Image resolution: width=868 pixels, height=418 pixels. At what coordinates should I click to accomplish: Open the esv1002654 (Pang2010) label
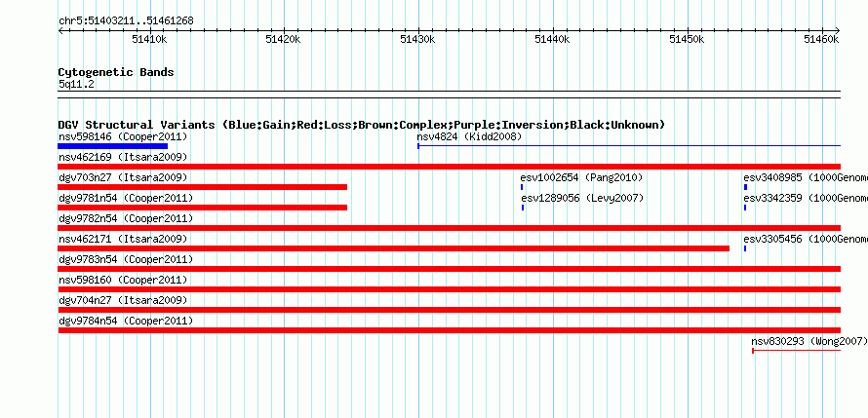[x=581, y=177]
